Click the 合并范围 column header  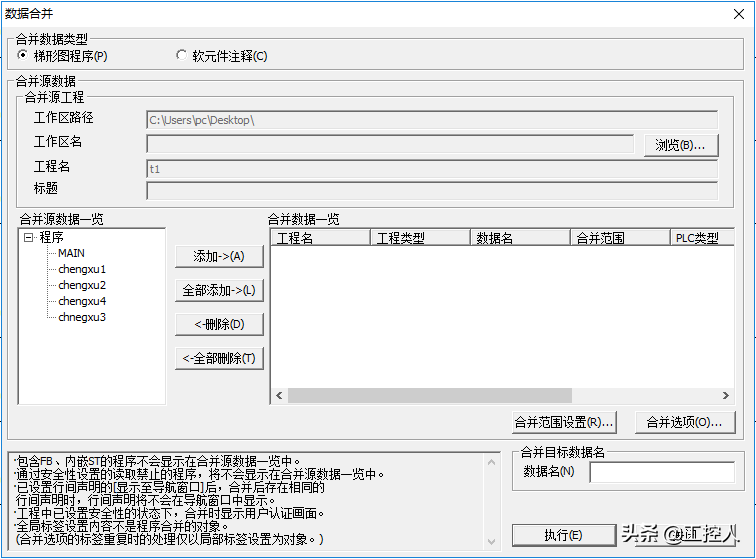(x=621, y=238)
